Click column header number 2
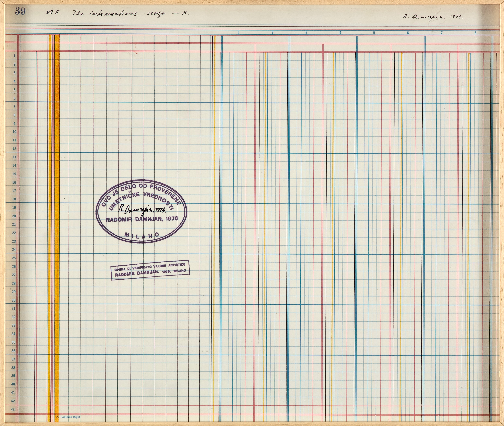This screenshot has height=426, width=504. (272, 32)
